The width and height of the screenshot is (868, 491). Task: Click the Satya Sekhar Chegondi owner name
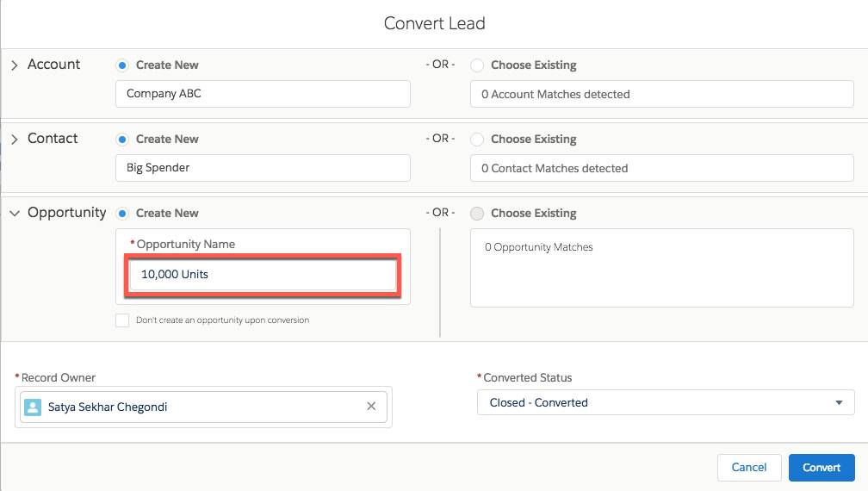click(108, 407)
